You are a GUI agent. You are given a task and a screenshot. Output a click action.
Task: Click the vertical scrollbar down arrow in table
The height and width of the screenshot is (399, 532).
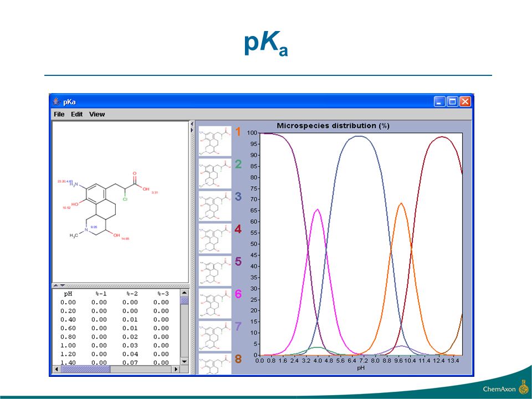[x=184, y=362]
